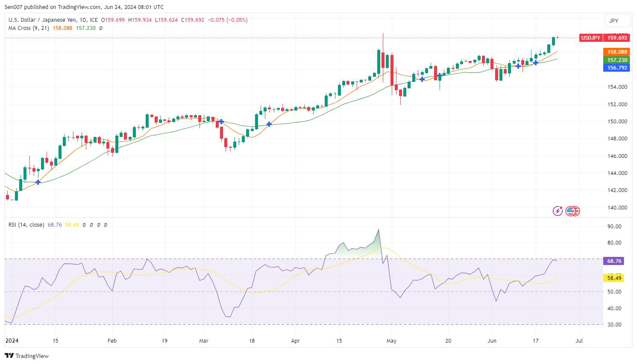Click the blue MA cross marker in early January
The height and width of the screenshot is (364, 637).
coord(38,182)
